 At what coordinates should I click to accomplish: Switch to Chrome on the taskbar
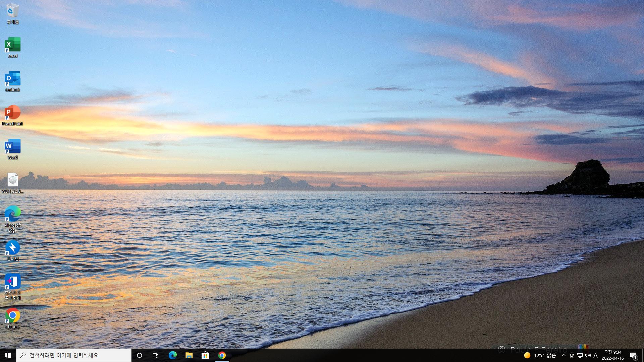point(222,355)
